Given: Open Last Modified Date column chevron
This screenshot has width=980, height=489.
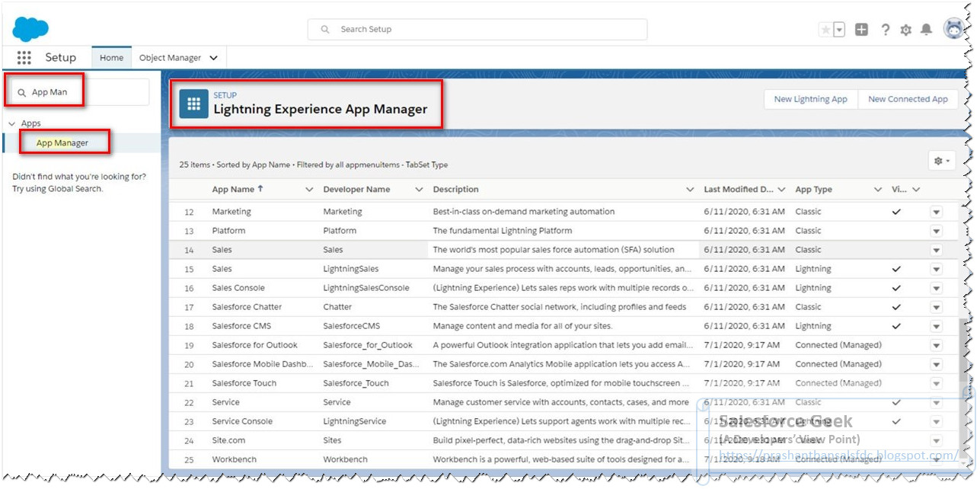Looking at the screenshot, I should point(781,190).
